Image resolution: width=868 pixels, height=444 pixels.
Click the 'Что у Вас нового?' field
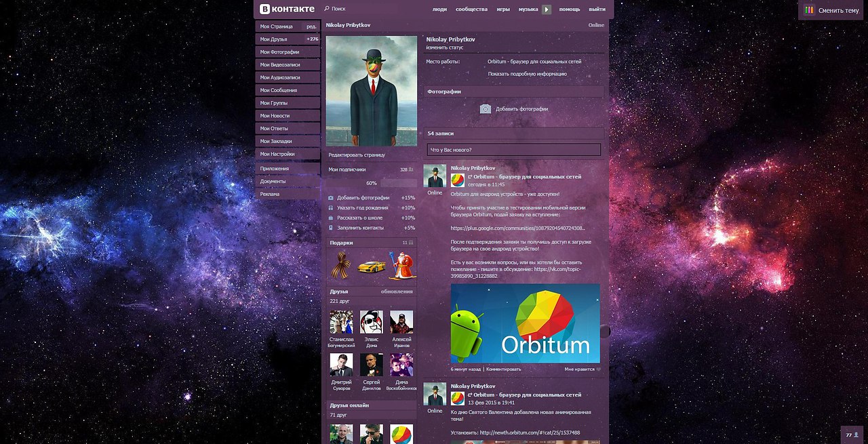[x=513, y=150]
